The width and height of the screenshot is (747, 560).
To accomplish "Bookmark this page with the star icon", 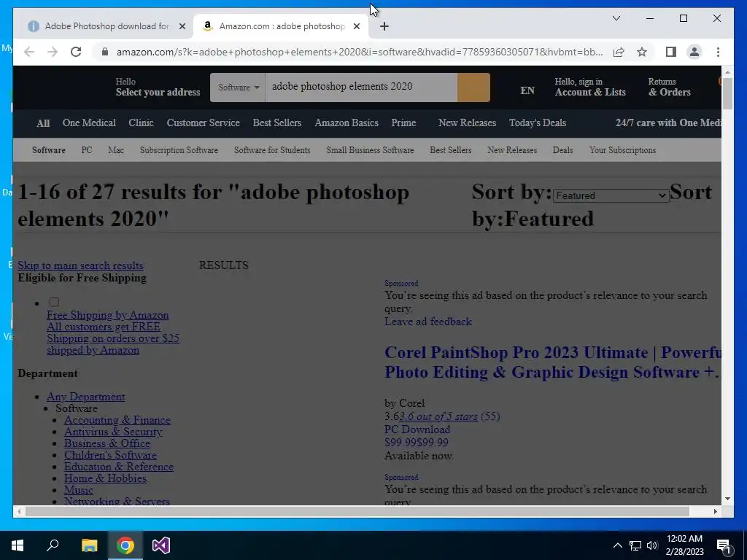I will pos(642,52).
